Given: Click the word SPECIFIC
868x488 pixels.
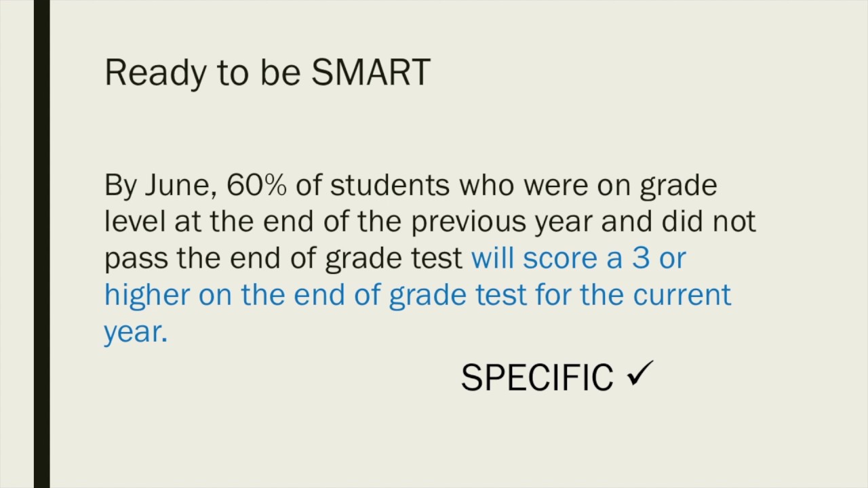Looking at the screenshot, I should pos(536,378).
